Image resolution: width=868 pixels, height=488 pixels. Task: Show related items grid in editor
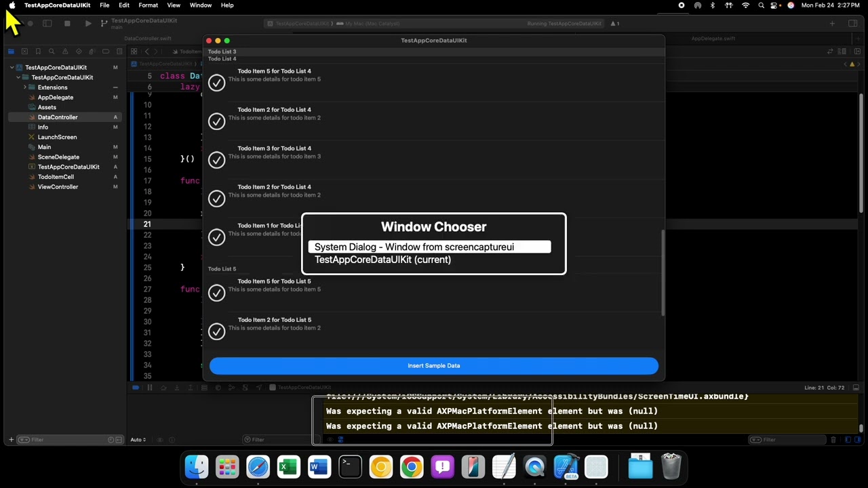point(134,52)
